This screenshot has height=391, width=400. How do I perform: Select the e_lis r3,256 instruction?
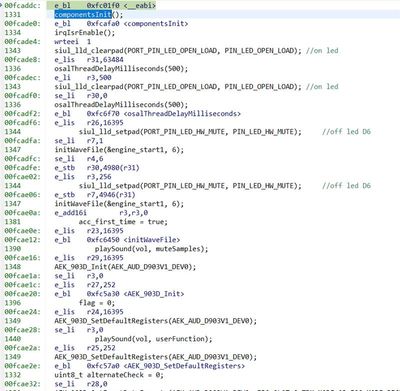coord(83,177)
